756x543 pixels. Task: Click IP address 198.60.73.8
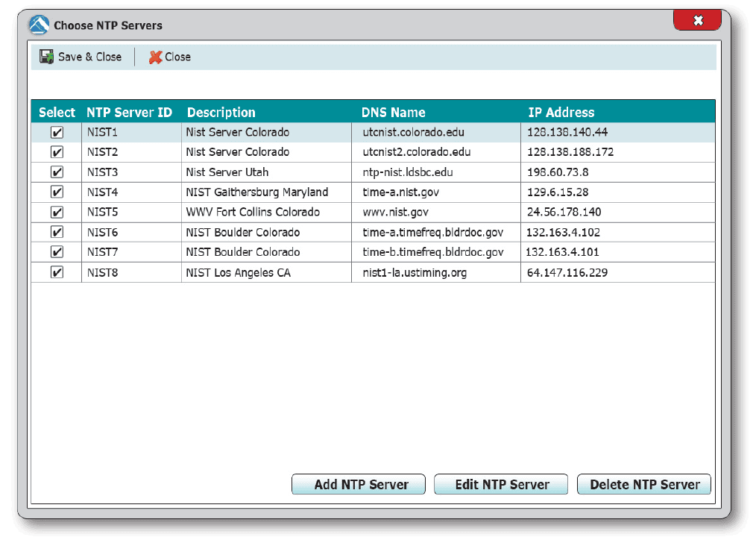(x=558, y=172)
